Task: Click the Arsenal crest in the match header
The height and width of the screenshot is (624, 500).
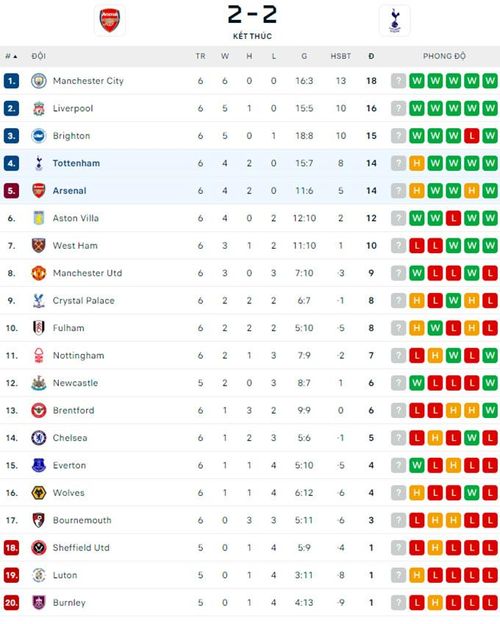Action: [110, 20]
